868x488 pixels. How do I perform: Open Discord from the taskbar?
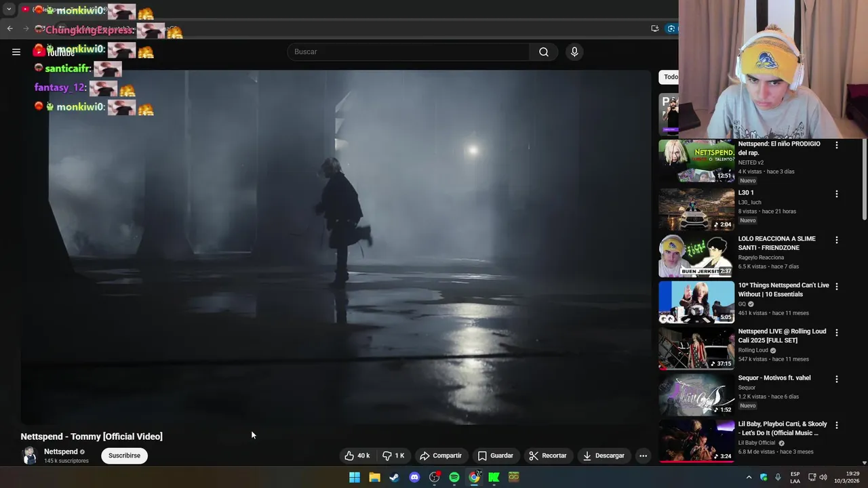coord(414,477)
